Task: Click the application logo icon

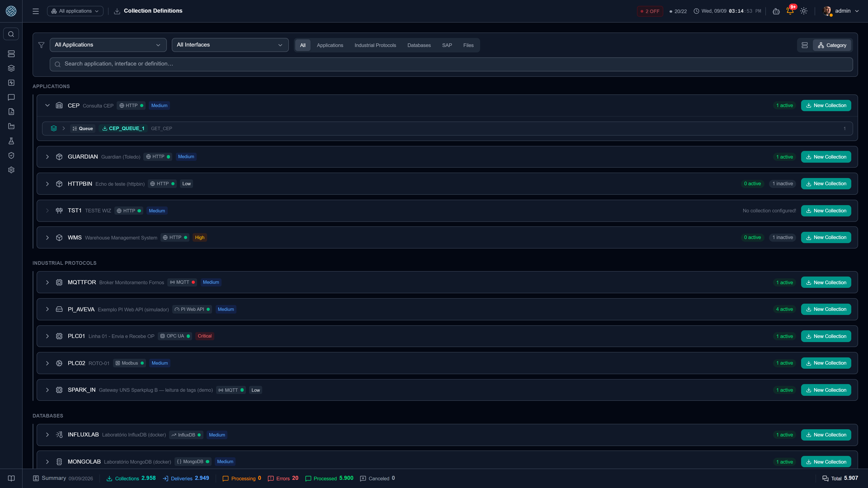Action: [x=11, y=11]
